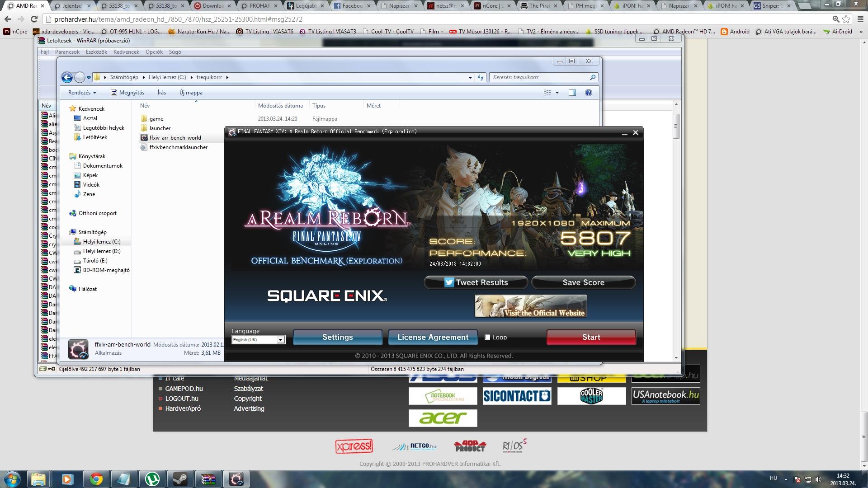868x488 pixels.
Task: Start the FFXIV benchmark with Start button
Action: (x=591, y=337)
